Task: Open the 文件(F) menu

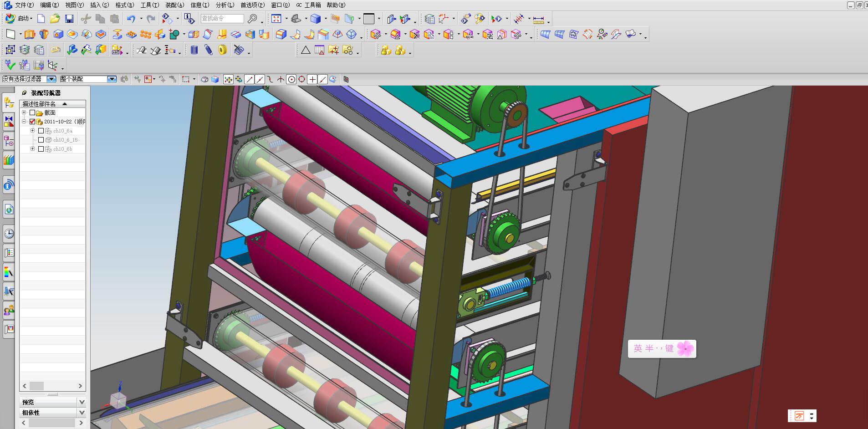Action: pos(24,5)
